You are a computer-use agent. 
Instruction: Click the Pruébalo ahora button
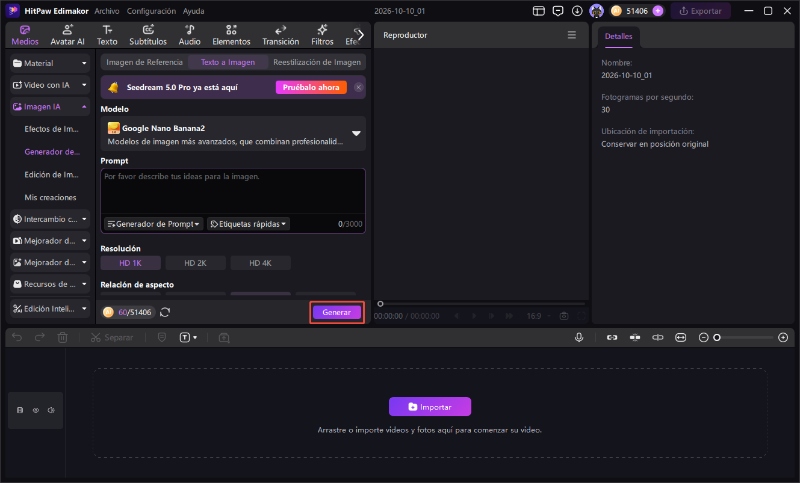(x=311, y=87)
